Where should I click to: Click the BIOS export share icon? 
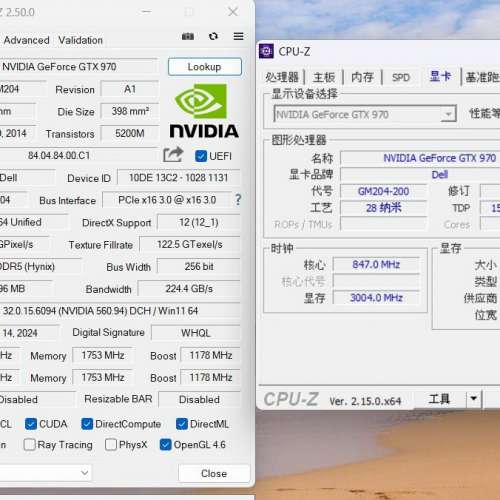tap(173, 154)
